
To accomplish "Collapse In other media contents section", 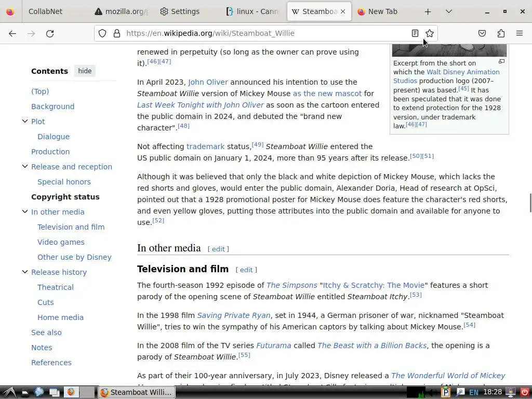I will [25, 211].
